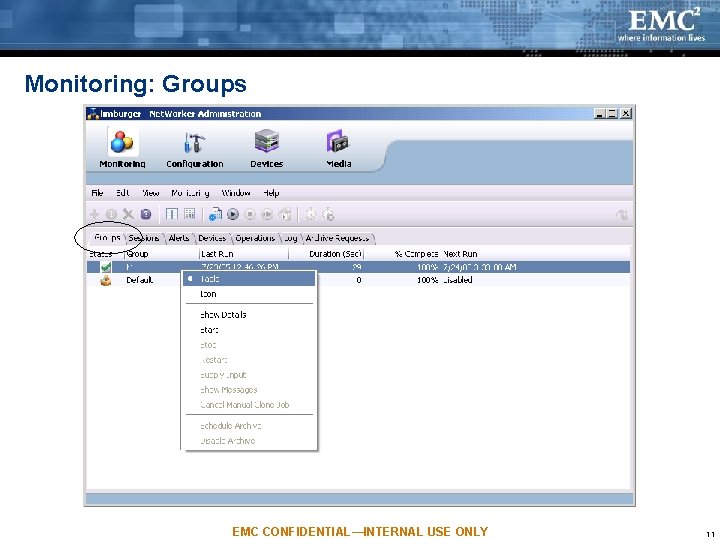Viewport: 720px width, 540px height.
Task: Switch to the Alerts tab
Action: pos(179,238)
